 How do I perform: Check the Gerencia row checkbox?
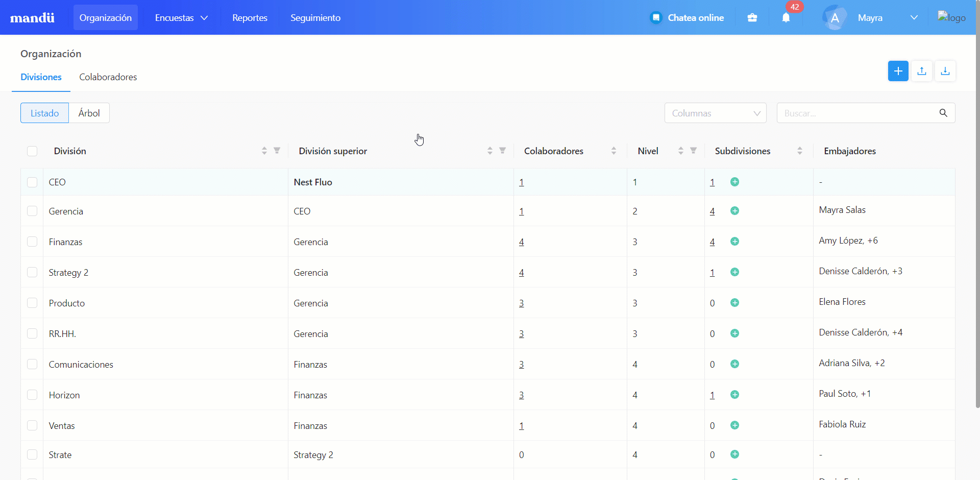coord(32,211)
